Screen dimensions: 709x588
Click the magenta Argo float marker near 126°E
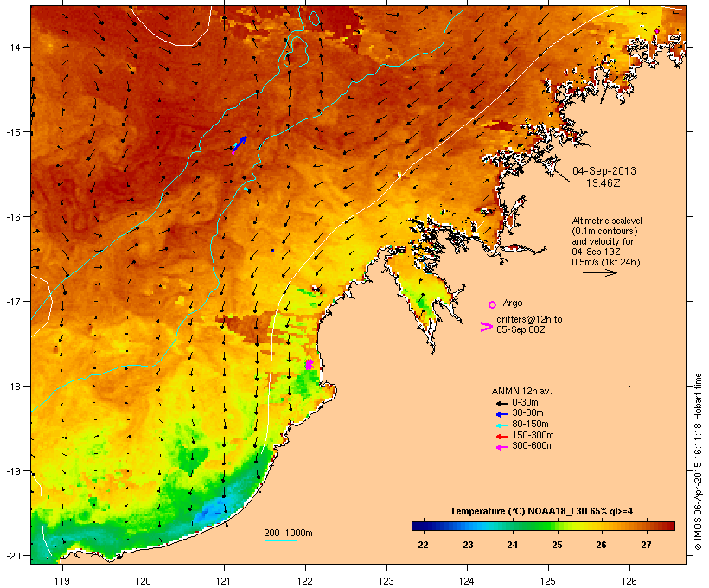[656, 31]
